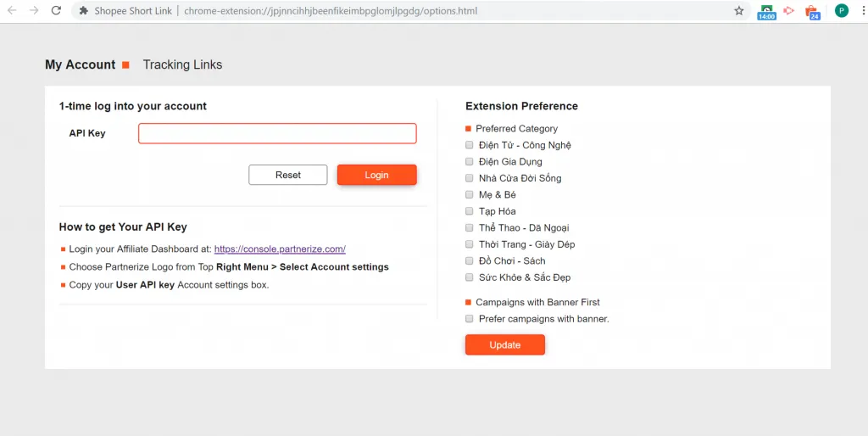The width and height of the screenshot is (868, 436).
Task: Check the Sức Khỏe & Sắc Đẹp category
Action: pos(470,277)
